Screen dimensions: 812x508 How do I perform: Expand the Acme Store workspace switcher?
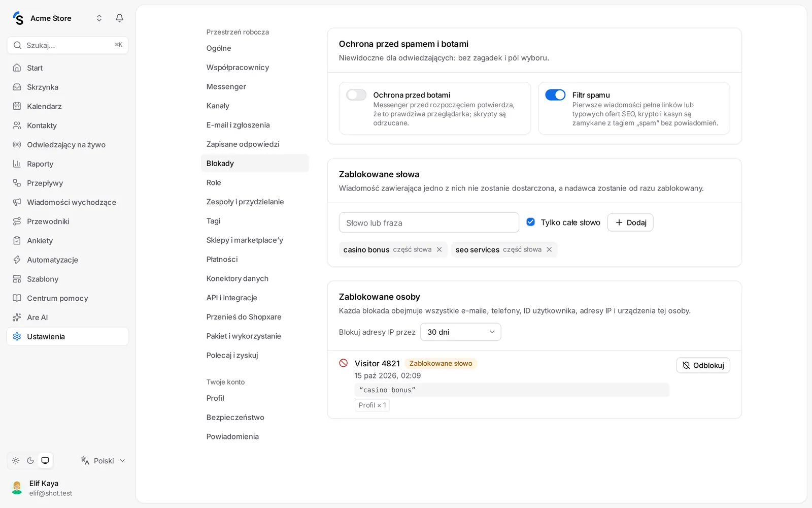(x=99, y=18)
